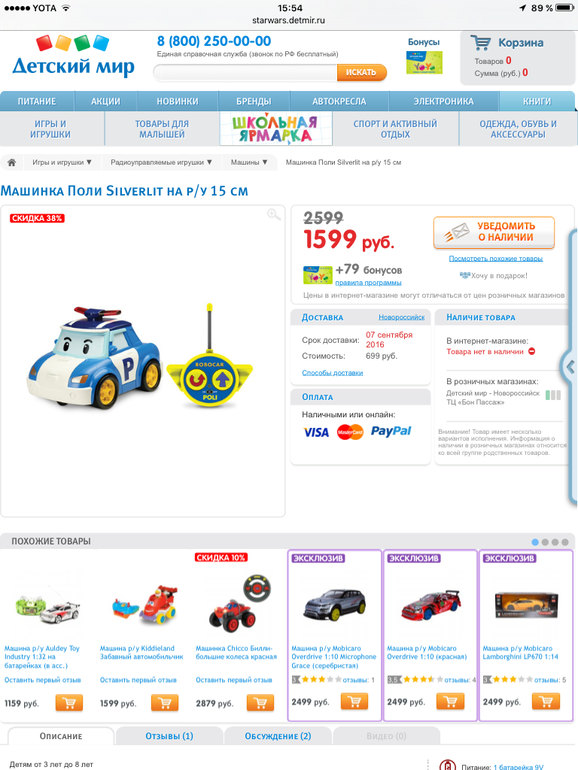Screen dimensions: 578x770
Task: Open the Обсуждение (2) tab
Action: tap(278, 736)
